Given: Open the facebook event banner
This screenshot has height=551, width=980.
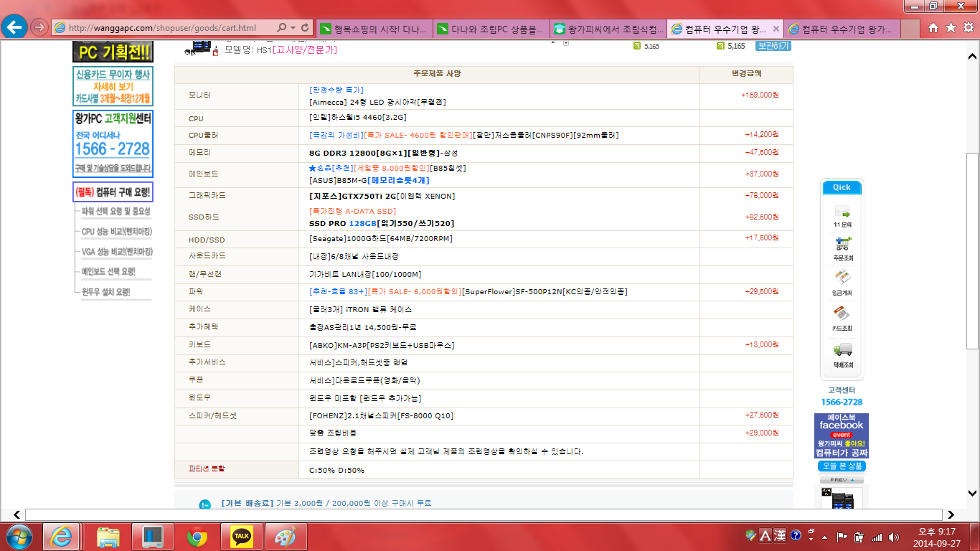Looking at the screenshot, I should [842, 435].
